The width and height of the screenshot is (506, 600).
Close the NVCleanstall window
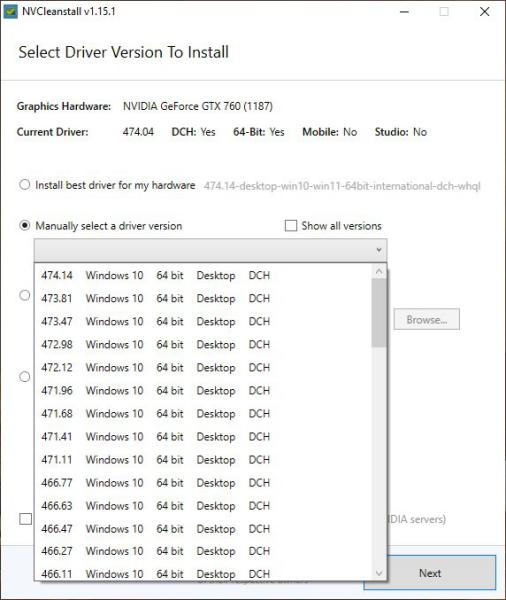pyautogui.click(x=485, y=11)
